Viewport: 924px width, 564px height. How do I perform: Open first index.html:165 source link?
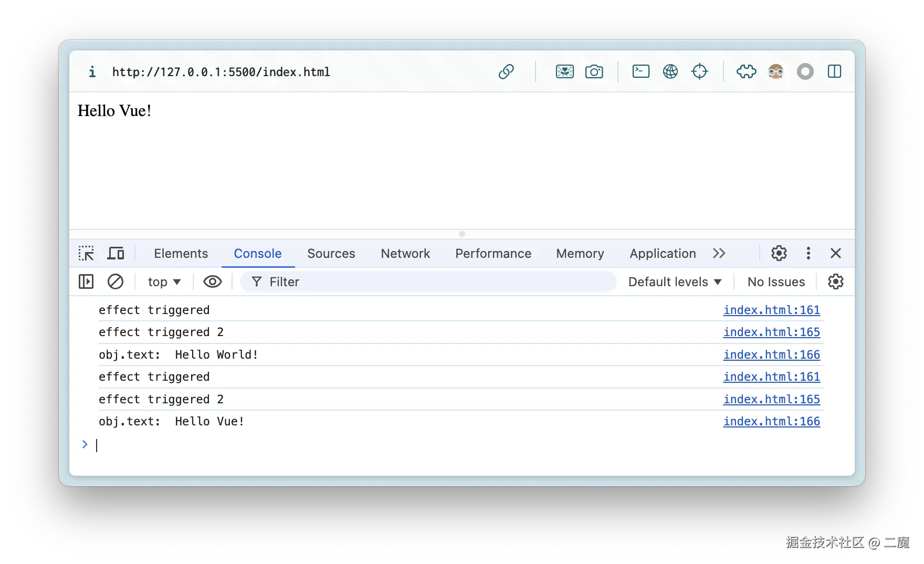[x=772, y=332]
